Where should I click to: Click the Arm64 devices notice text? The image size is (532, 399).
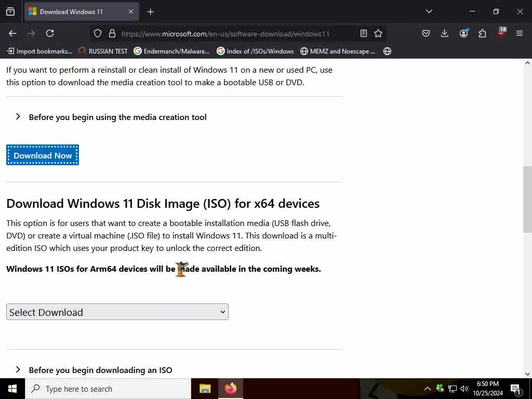pyautogui.click(x=164, y=269)
